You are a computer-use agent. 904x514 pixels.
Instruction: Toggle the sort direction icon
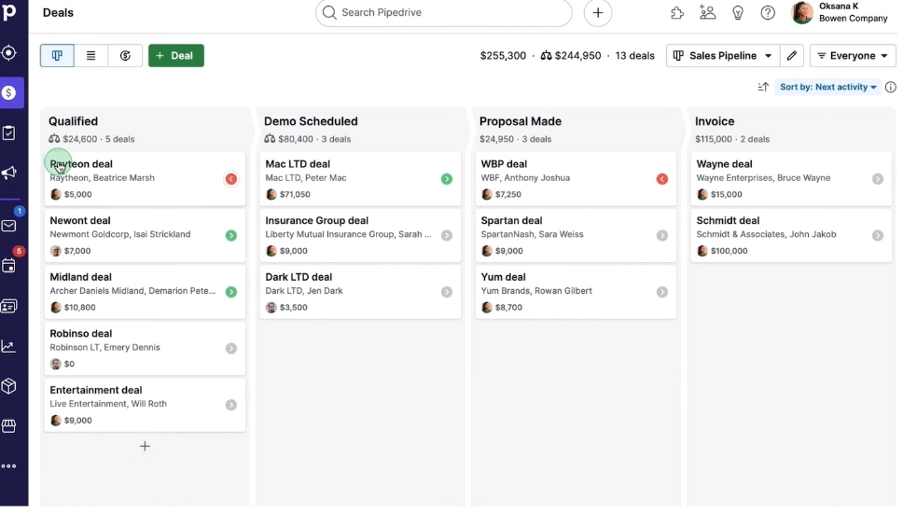click(x=763, y=87)
